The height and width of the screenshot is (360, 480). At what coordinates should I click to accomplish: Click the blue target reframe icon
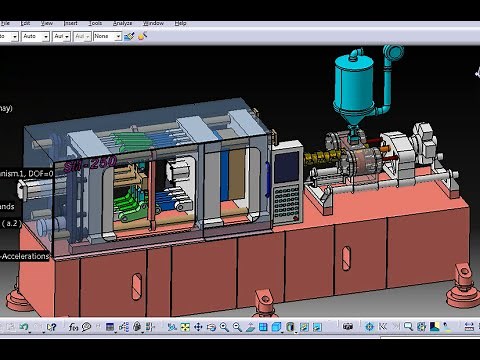click(369, 327)
